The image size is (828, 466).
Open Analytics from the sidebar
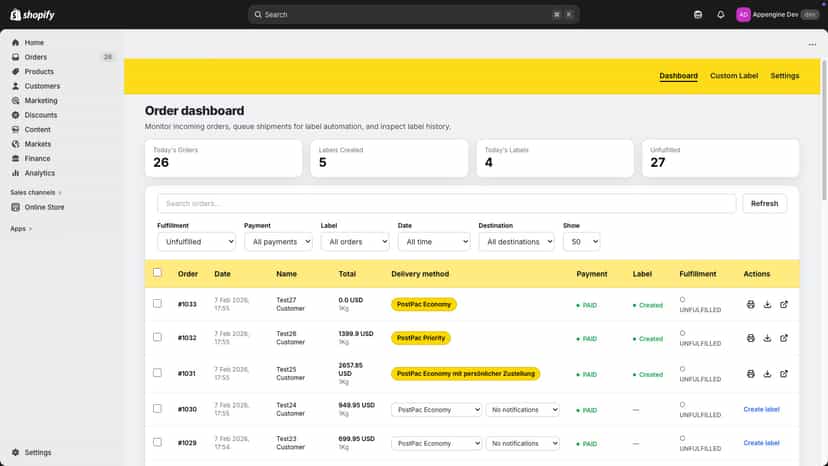tap(39, 173)
